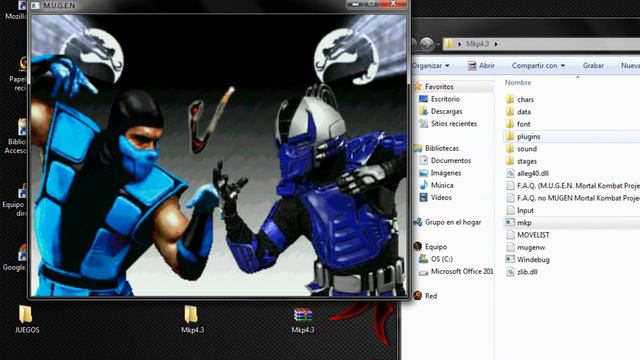Select the Input file icon
The image size is (640, 360).
(x=510, y=210)
